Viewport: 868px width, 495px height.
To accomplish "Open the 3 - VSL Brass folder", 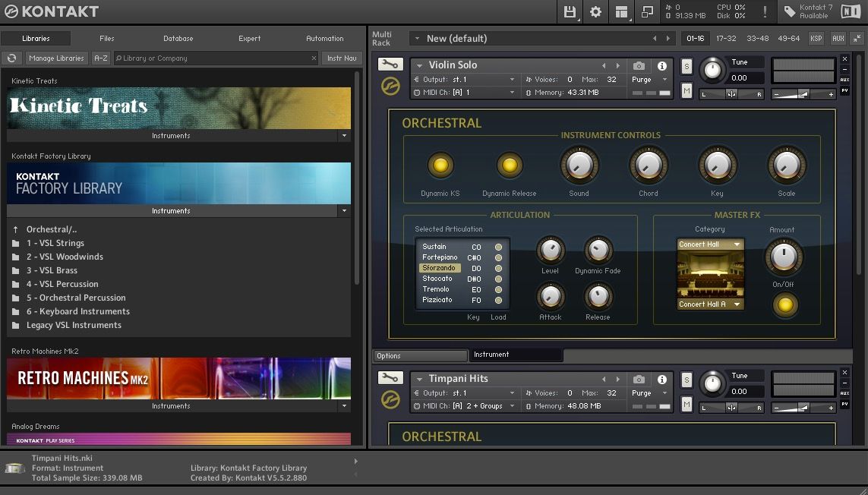I will pyautogui.click(x=52, y=270).
